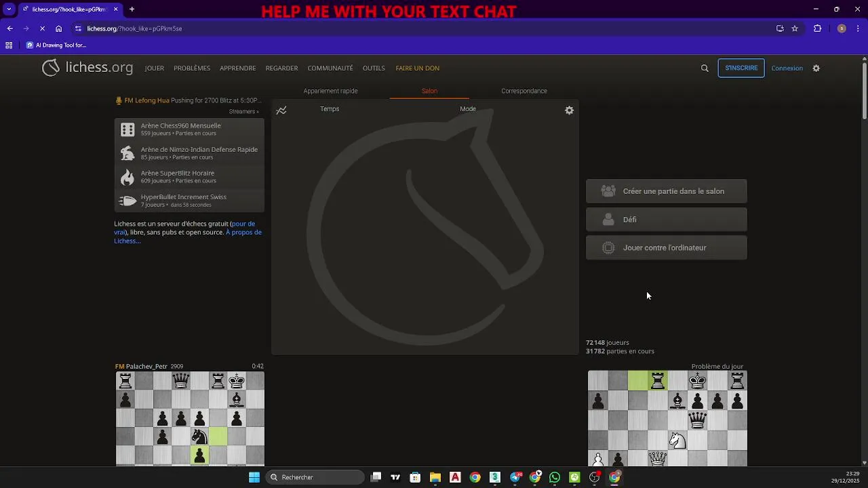
Task: Sort lobby by Mode column
Action: click(x=468, y=109)
